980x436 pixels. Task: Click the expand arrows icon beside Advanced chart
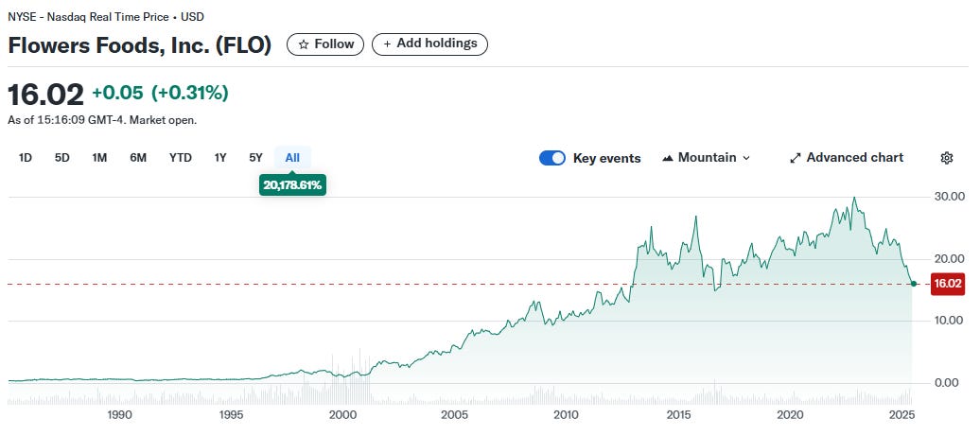pyautogui.click(x=795, y=158)
